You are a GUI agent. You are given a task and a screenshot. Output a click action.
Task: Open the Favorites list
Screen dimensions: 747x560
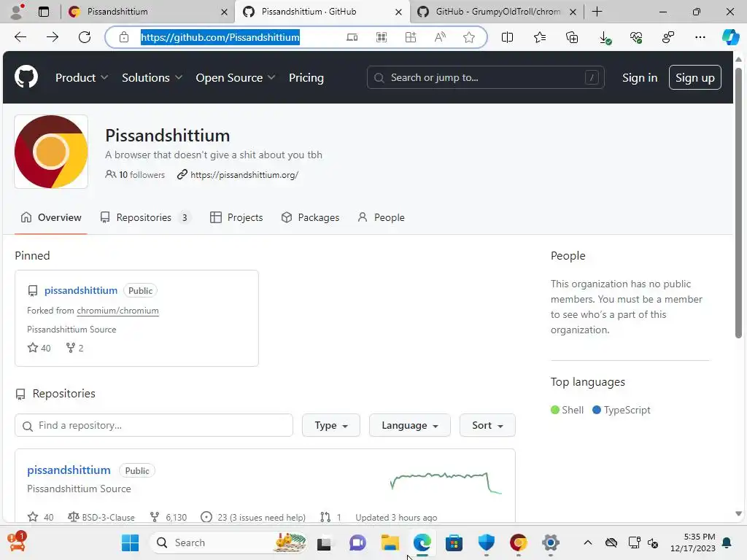tap(540, 37)
